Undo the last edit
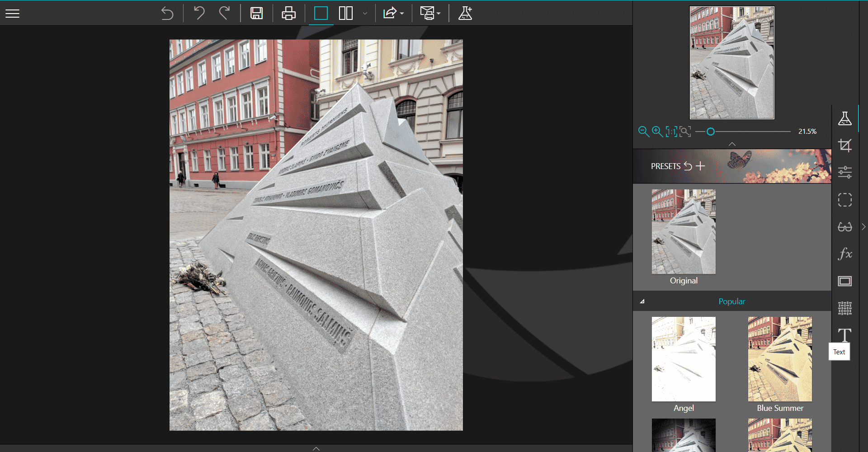Image resolution: width=868 pixels, height=452 pixels. [x=199, y=13]
